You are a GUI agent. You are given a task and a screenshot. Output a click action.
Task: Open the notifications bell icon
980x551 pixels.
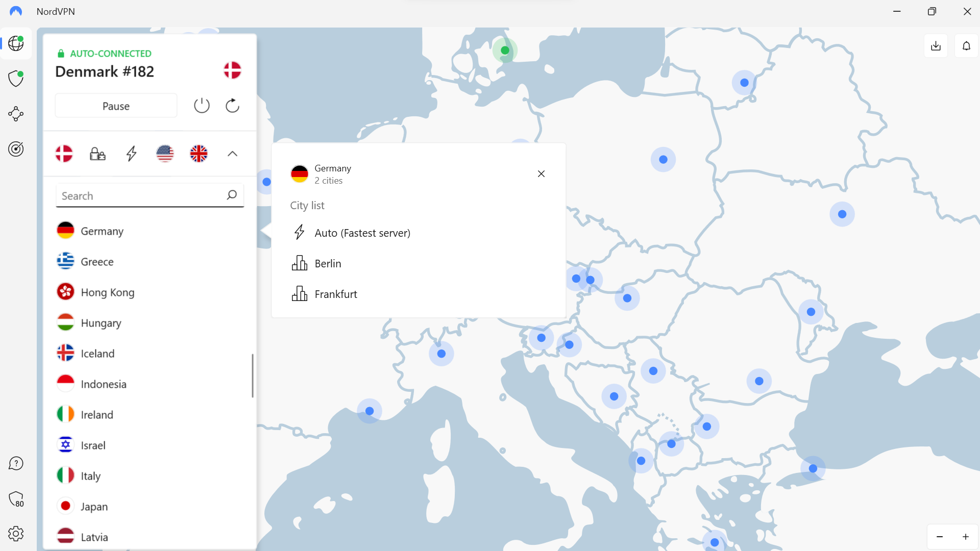[x=966, y=46]
